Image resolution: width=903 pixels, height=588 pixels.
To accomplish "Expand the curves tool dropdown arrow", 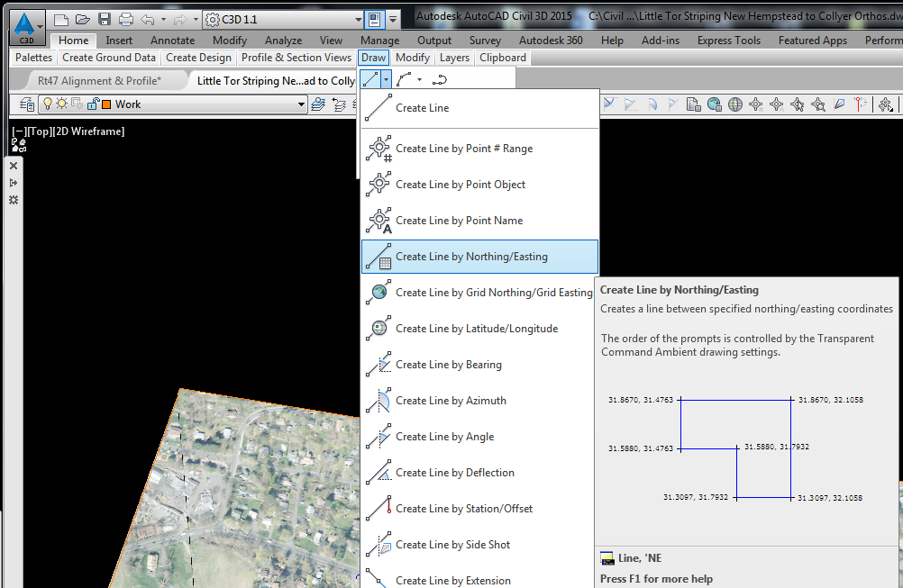I will pyautogui.click(x=419, y=79).
